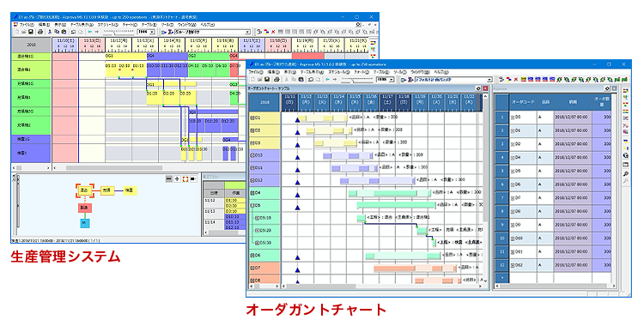Click red X delete icon in Order Gantt toolbar
Image resolution: width=644 pixels, height=326 pixels.
click(x=516, y=79)
